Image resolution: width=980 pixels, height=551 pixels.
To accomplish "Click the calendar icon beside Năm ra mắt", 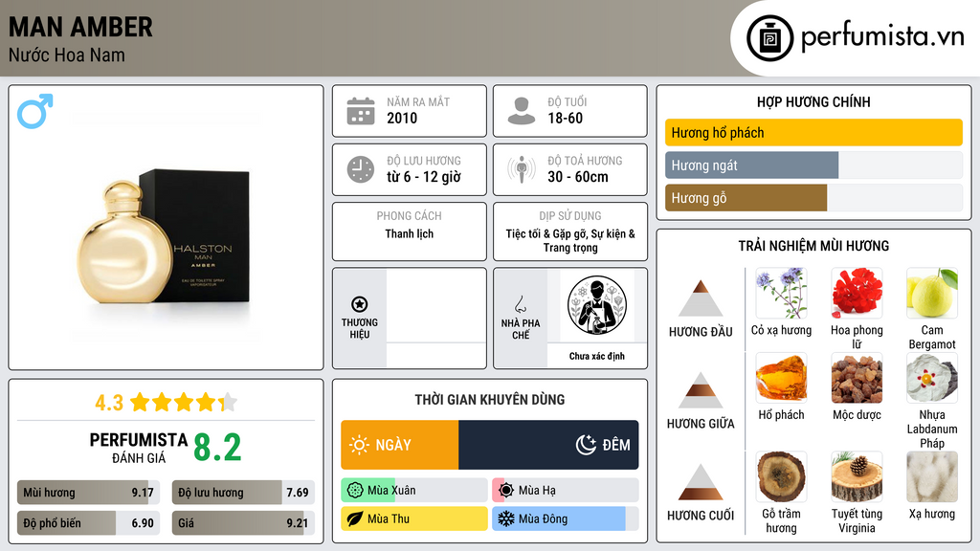I will [x=361, y=111].
